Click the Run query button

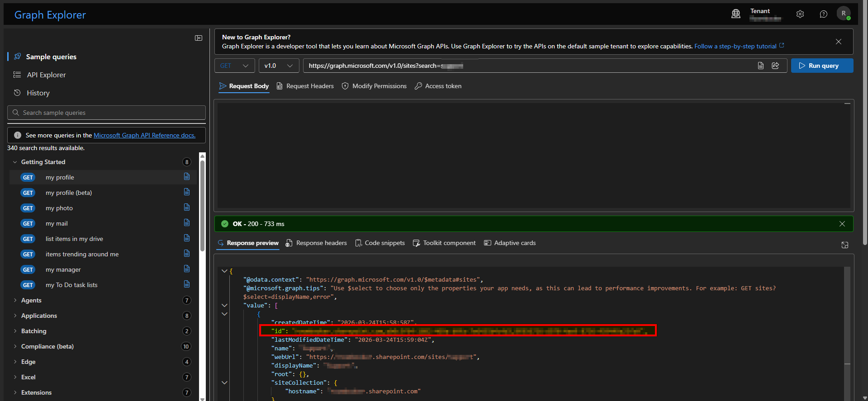point(822,66)
